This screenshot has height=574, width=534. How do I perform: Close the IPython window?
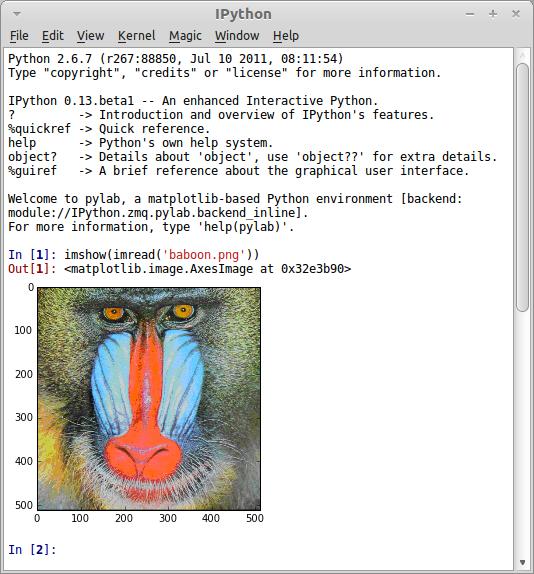[516, 14]
